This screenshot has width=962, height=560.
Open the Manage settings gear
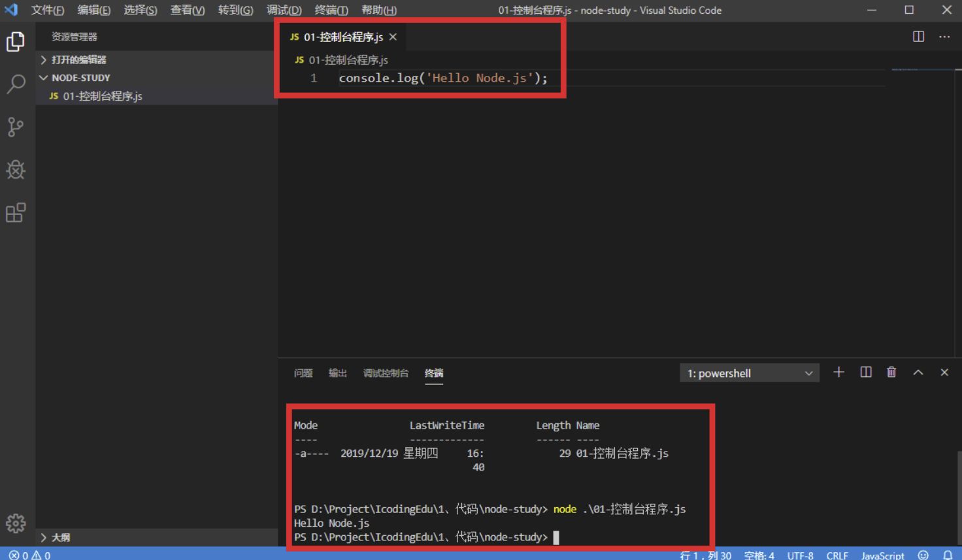(x=16, y=523)
